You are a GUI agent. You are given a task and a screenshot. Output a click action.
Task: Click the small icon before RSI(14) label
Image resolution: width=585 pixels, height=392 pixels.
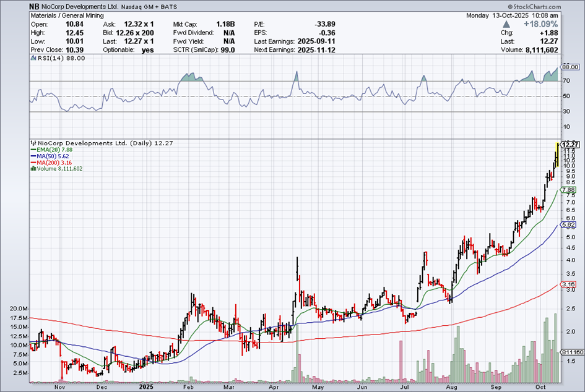[x=33, y=58]
